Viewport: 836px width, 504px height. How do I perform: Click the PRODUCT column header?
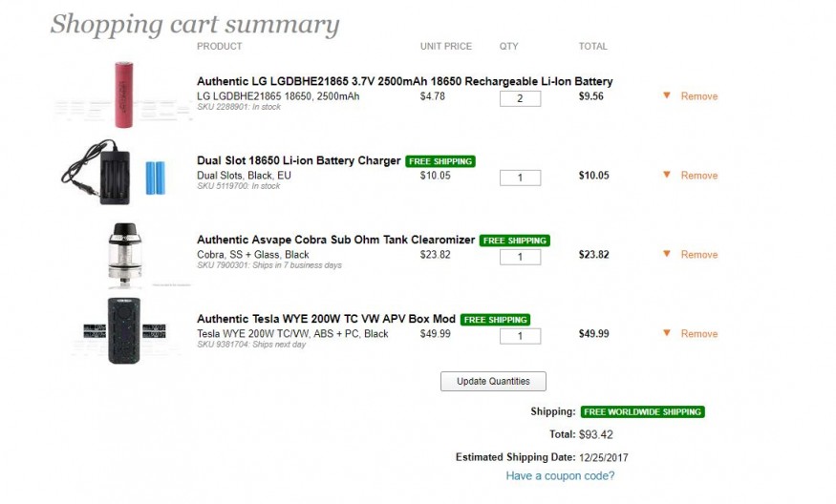pos(220,47)
